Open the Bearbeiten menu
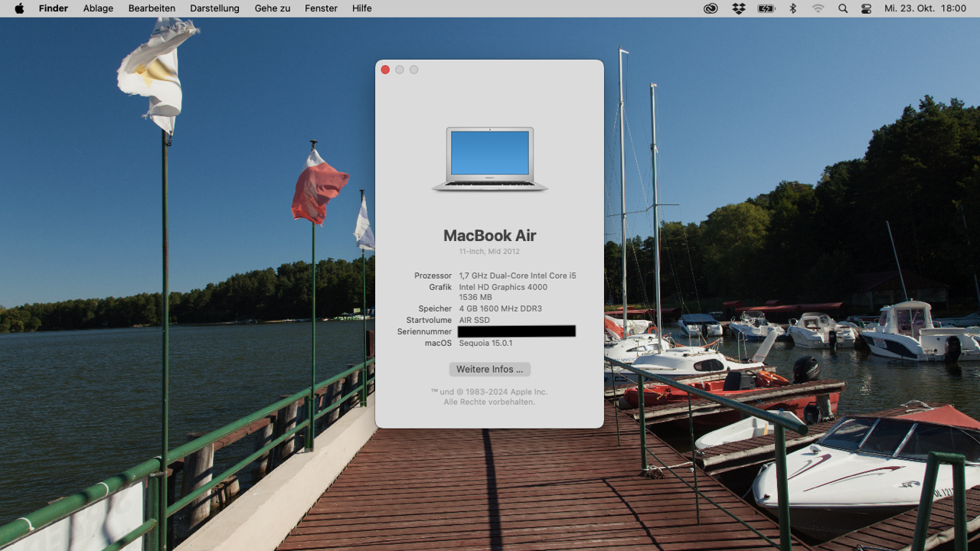The width and height of the screenshot is (980, 551). [x=152, y=8]
